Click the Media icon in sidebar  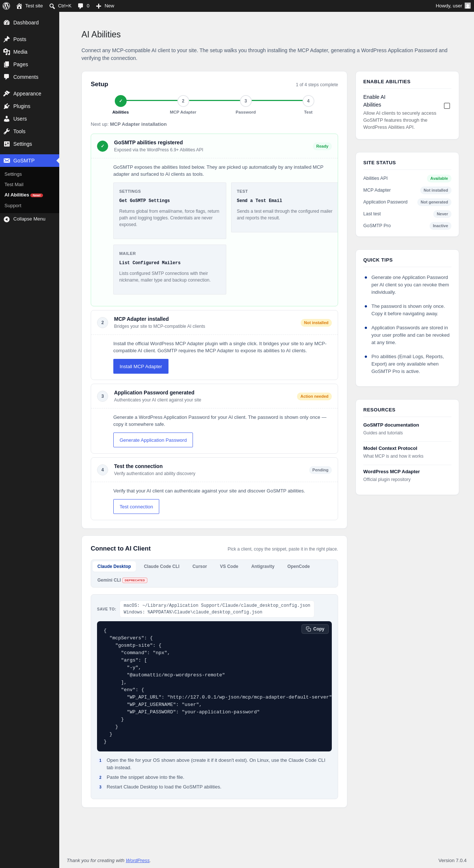7,52
